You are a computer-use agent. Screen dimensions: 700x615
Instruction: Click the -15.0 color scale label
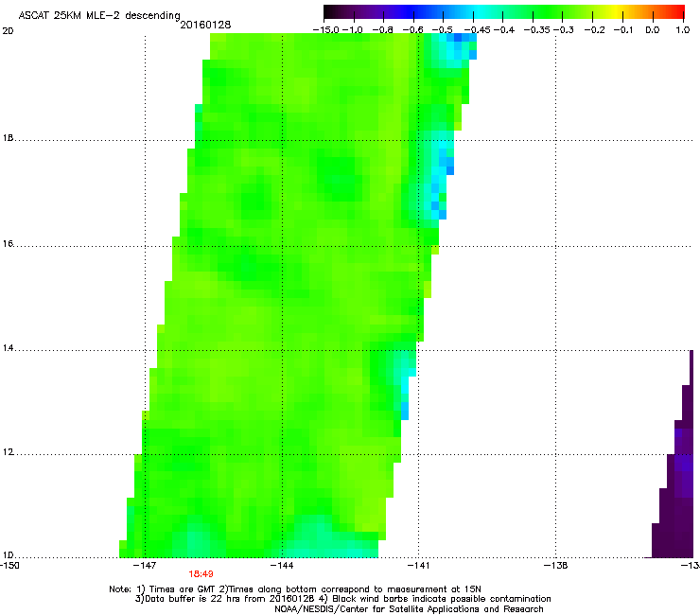tap(326, 30)
